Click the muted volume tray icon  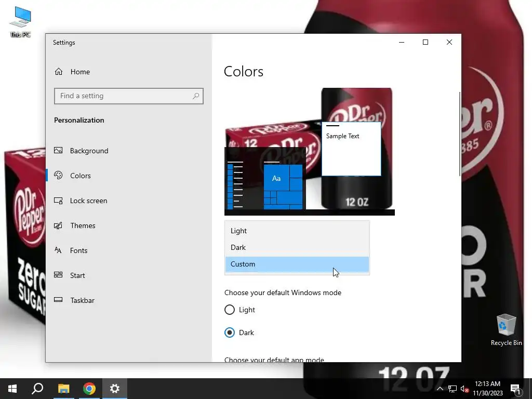[464, 389]
